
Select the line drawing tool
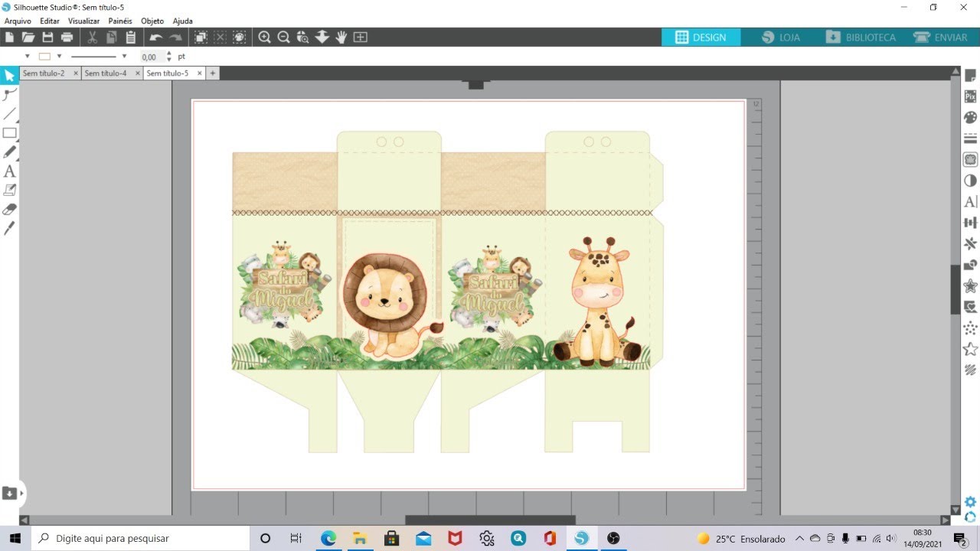[x=9, y=114]
